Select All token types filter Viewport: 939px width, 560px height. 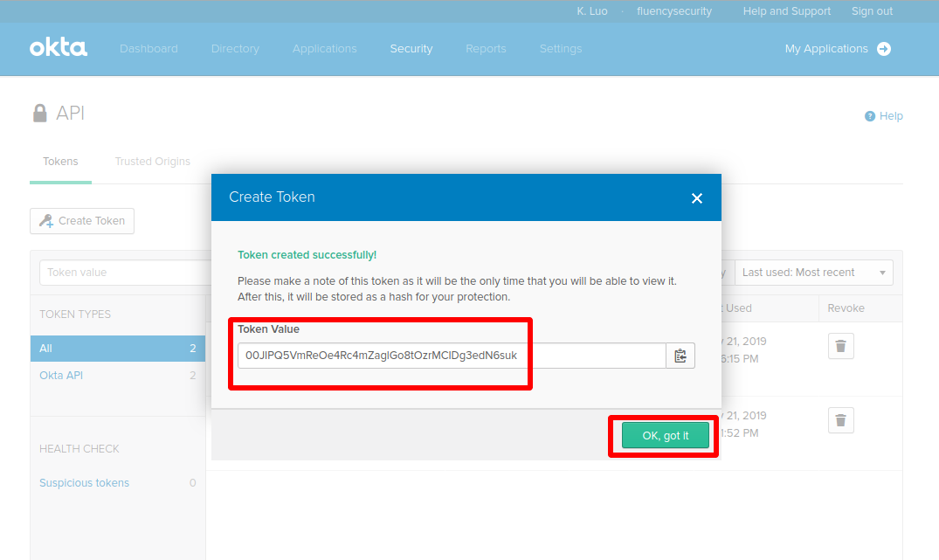(117, 349)
